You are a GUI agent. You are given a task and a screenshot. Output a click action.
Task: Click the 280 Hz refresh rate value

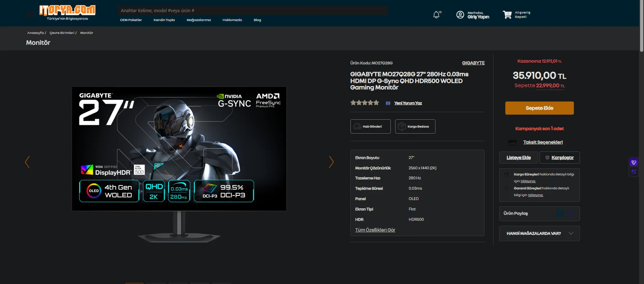(x=415, y=178)
